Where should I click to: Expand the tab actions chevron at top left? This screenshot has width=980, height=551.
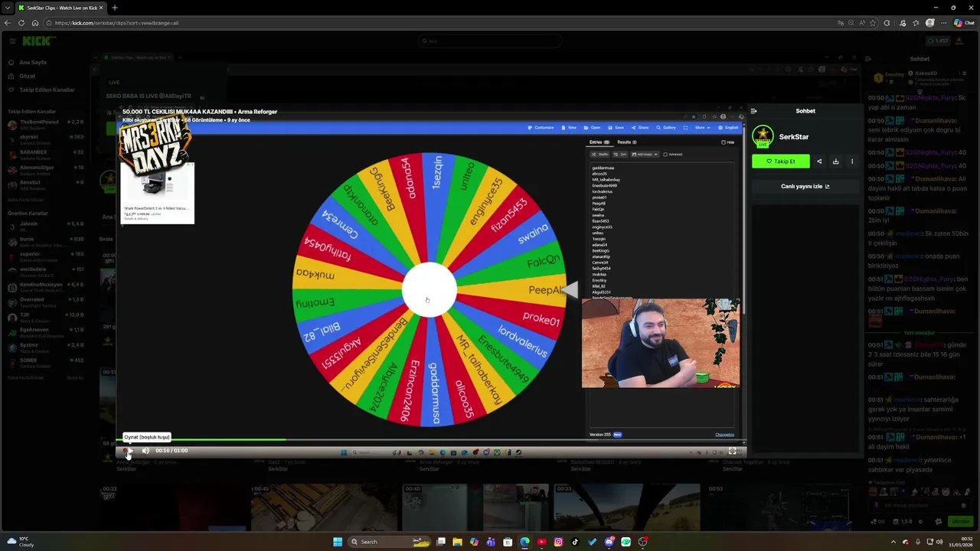pos(8,8)
